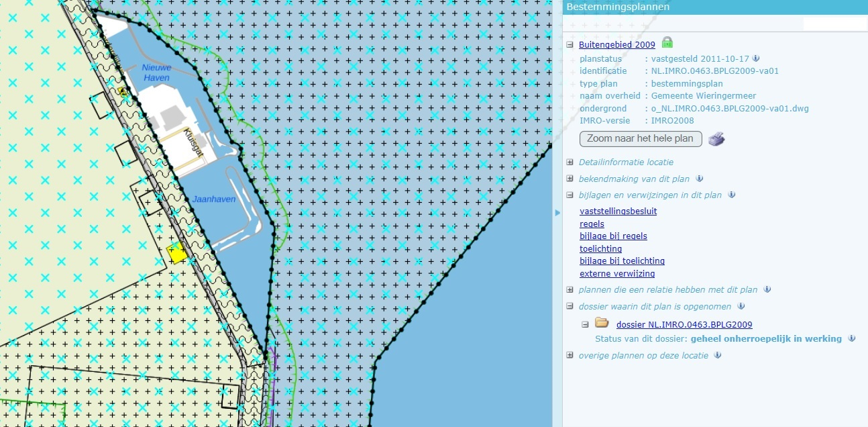Open the dossier folder icon
868x427 pixels.
pos(601,324)
